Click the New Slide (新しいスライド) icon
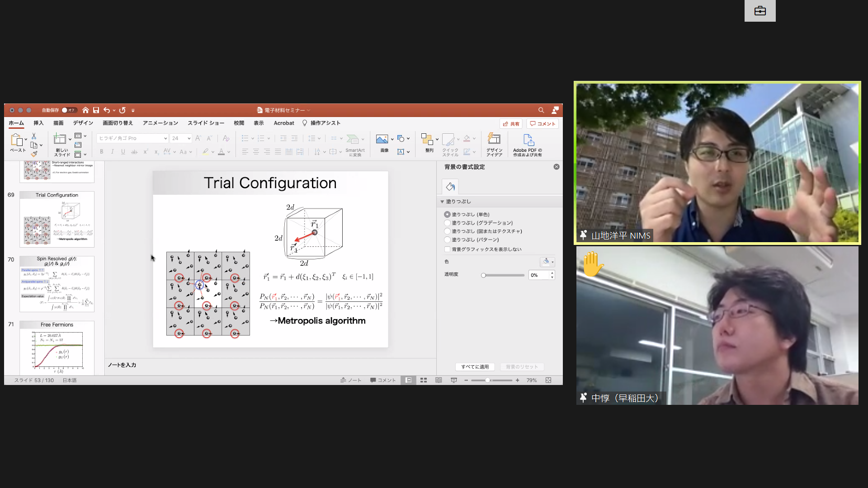868x488 pixels. tap(60, 139)
